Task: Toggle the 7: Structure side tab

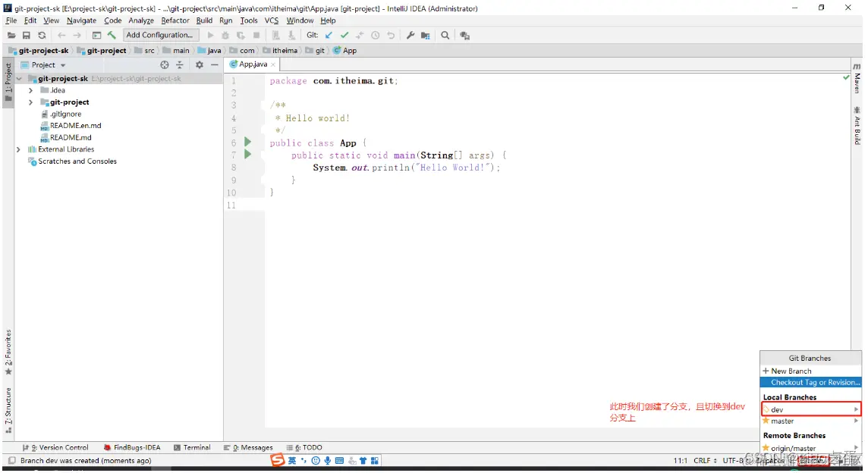Action: (x=8, y=410)
